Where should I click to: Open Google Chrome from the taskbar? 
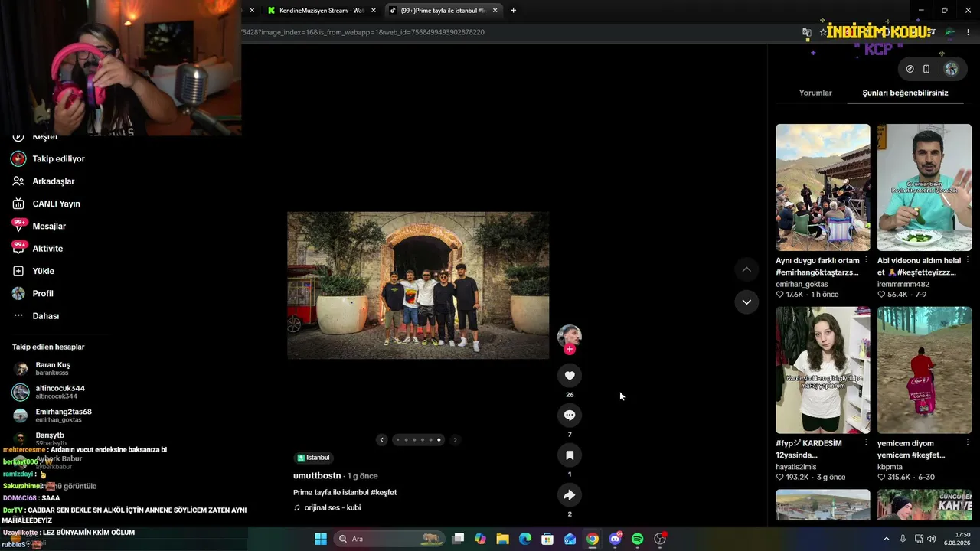[593, 539]
